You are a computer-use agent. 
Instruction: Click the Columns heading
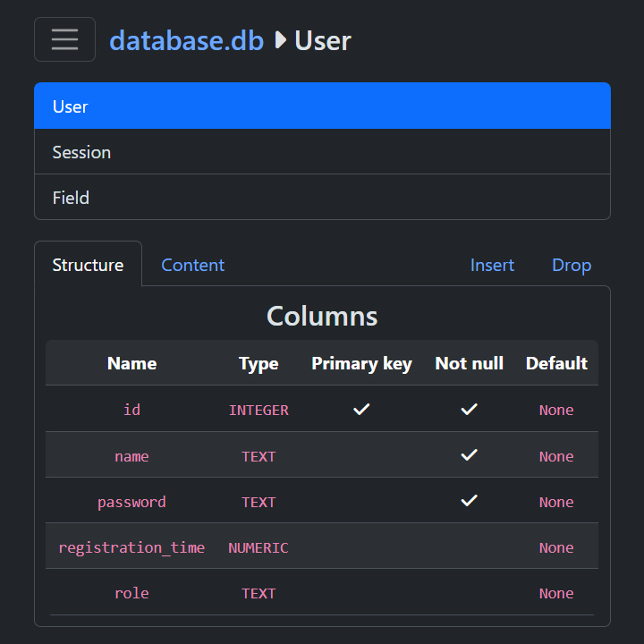pos(322,317)
